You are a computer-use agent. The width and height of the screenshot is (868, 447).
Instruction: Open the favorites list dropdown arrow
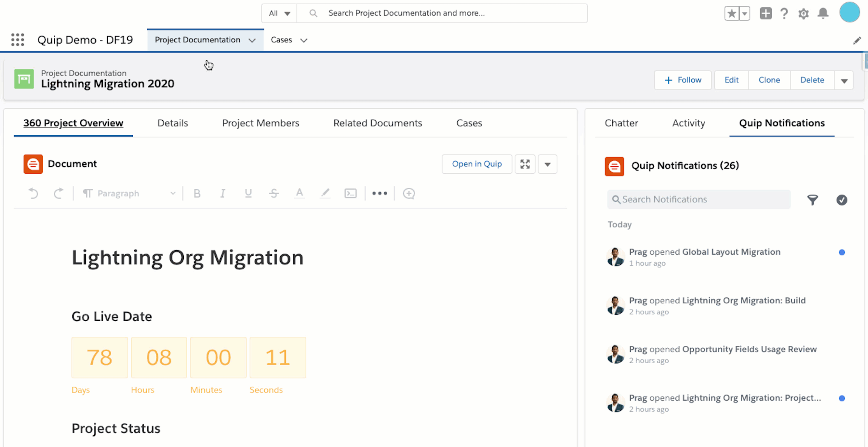pyautogui.click(x=744, y=13)
